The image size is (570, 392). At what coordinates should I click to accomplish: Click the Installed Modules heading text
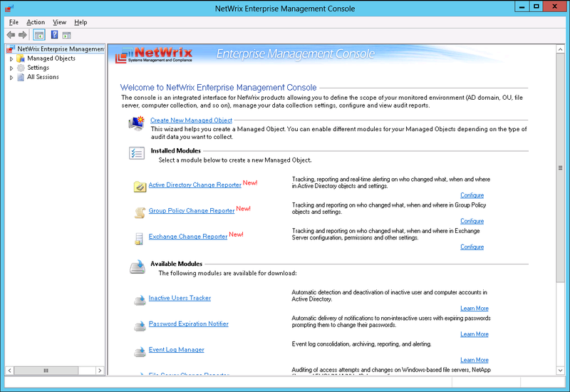click(175, 150)
